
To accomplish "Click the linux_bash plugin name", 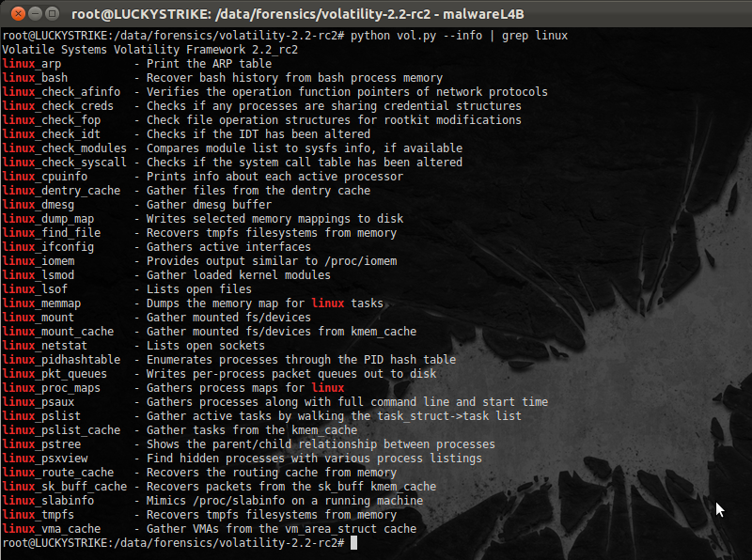I will coord(35,78).
